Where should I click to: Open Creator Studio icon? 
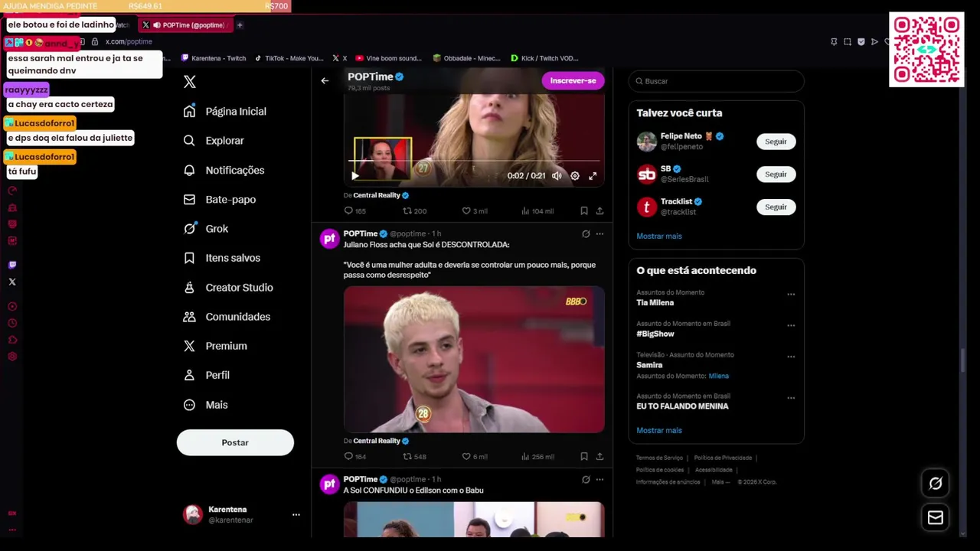pyautogui.click(x=189, y=288)
